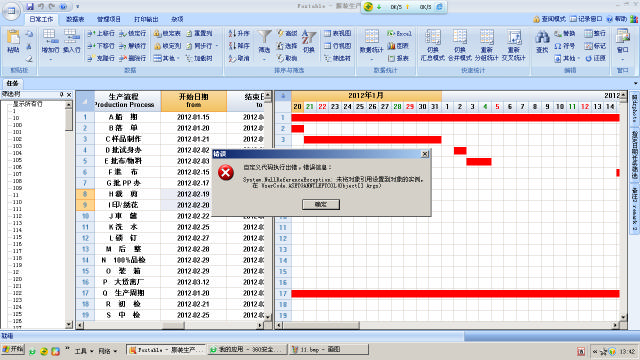Select tree item 100 in filter tree
The image size is (640, 360).
(17, 125)
